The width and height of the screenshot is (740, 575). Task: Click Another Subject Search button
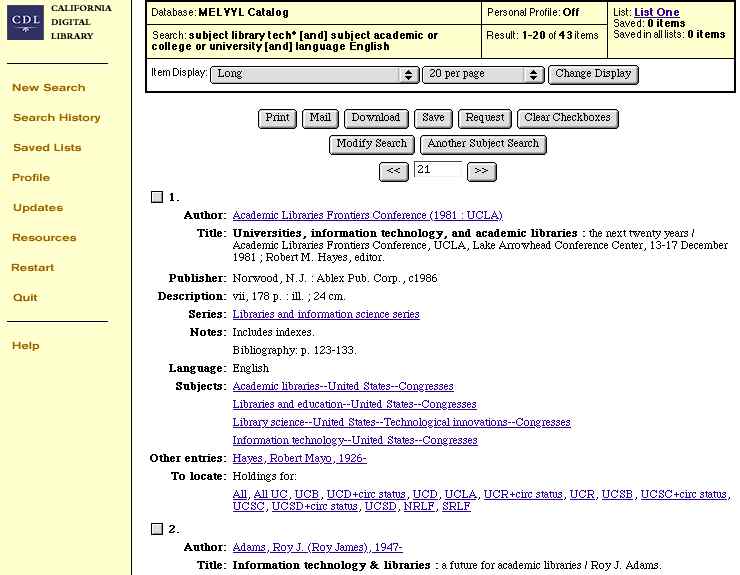click(483, 144)
